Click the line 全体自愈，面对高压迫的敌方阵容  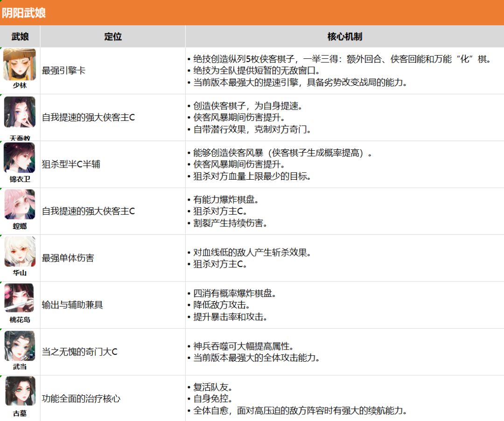(x=298, y=410)
